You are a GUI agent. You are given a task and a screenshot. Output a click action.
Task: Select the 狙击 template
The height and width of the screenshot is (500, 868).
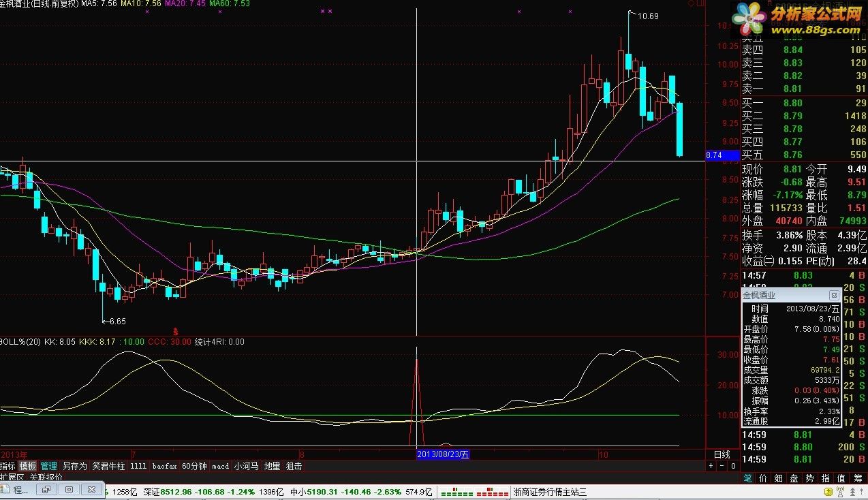pos(294,466)
